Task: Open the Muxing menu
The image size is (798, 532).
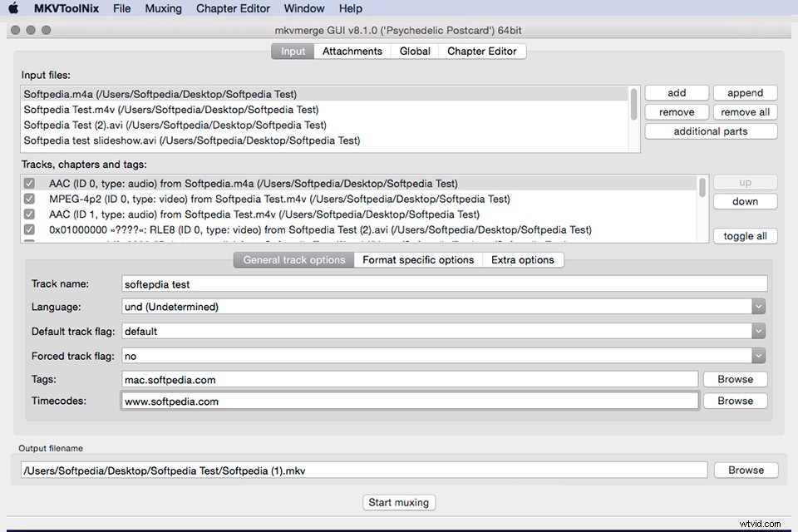Action: pos(163,8)
